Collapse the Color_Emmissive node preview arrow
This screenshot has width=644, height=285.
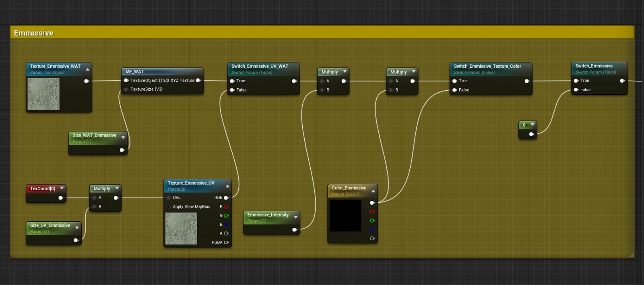pos(373,191)
